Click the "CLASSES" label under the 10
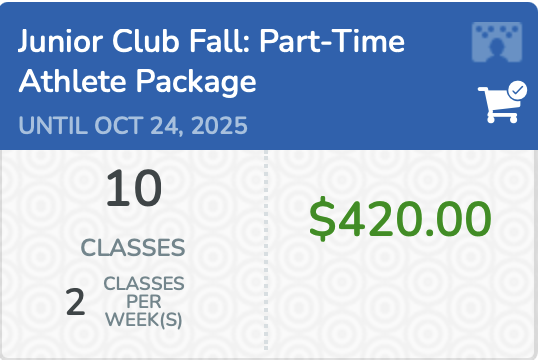Viewport: 542px width, 360px height. (133, 248)
